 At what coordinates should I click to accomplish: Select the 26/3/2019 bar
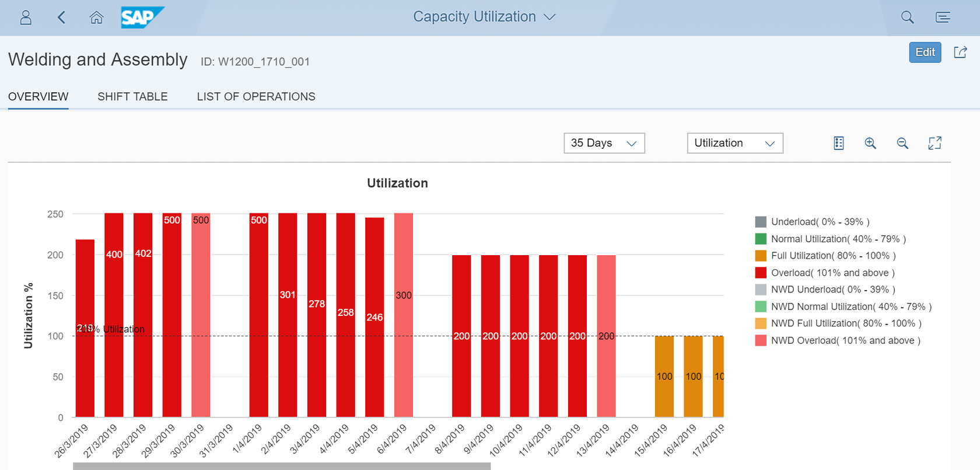click(85, 328)
